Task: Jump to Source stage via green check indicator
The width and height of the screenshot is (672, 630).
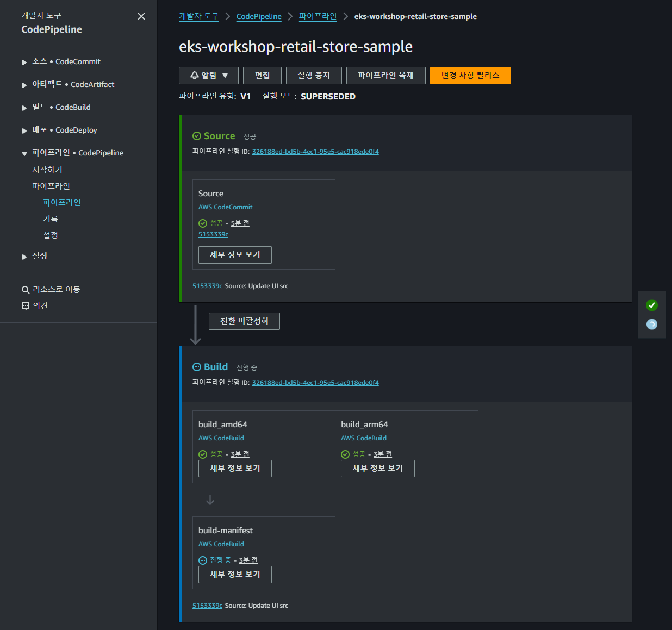Action: [x=652, y=305]
